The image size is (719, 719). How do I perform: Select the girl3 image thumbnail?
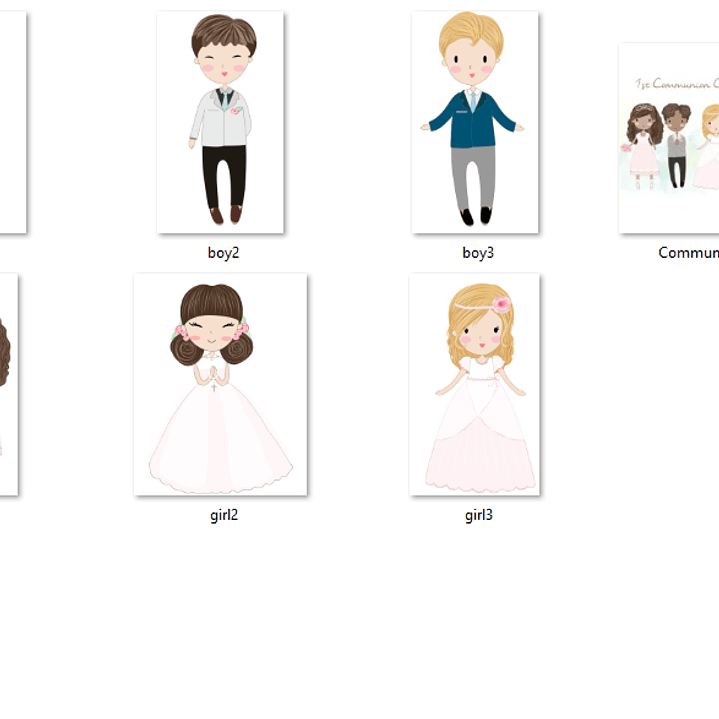click(x=475, y=385)
